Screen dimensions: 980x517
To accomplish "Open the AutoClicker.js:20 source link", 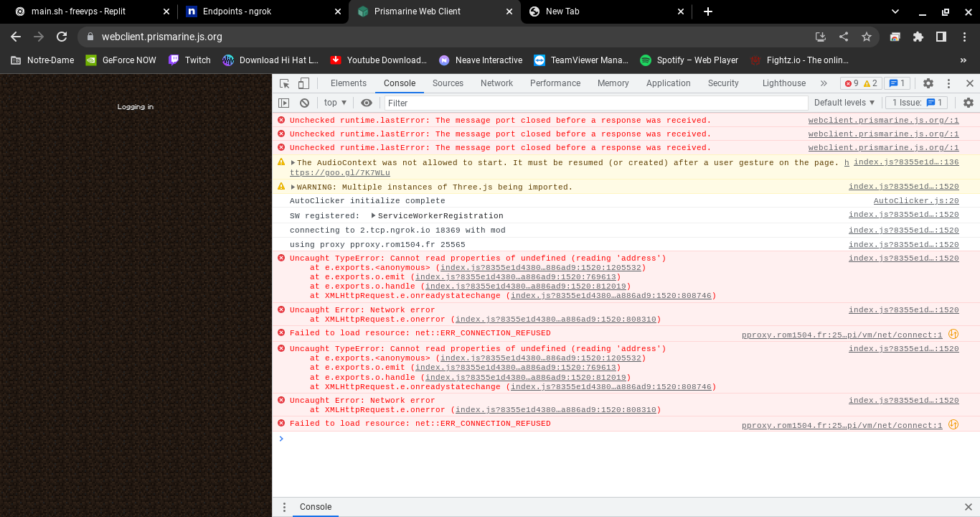I will click(x=915, y=200).
